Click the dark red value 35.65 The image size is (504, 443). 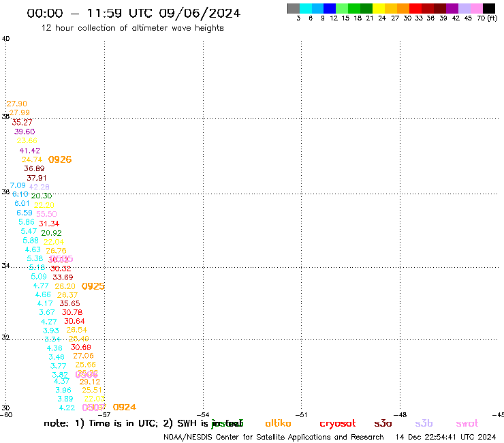pos(69,303)
